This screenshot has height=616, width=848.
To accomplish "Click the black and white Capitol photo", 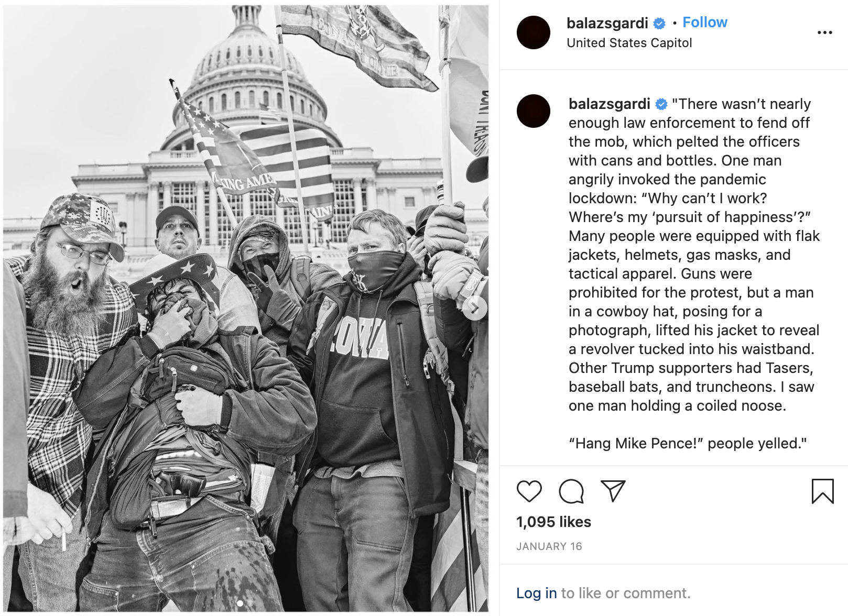I will pos(246,308).
